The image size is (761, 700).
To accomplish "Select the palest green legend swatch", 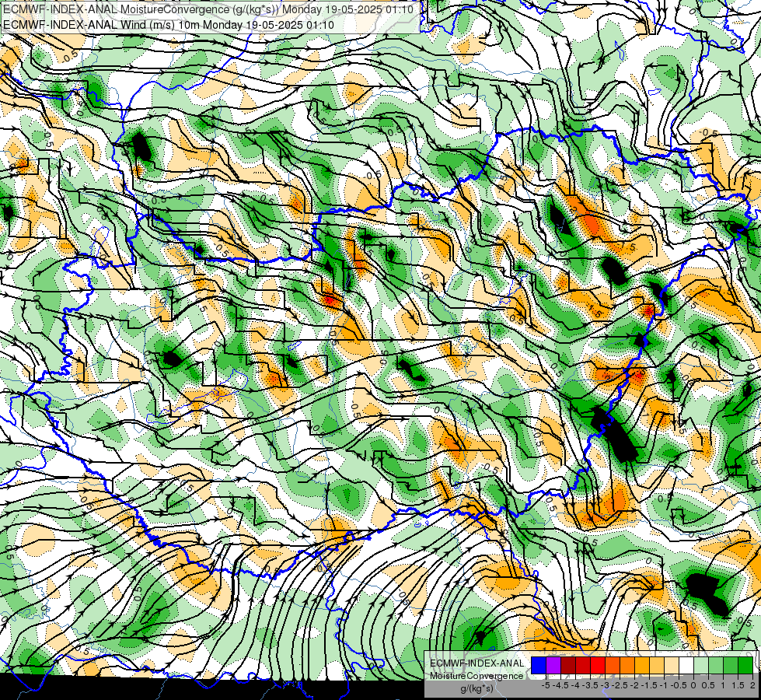I will coord(701,665).
